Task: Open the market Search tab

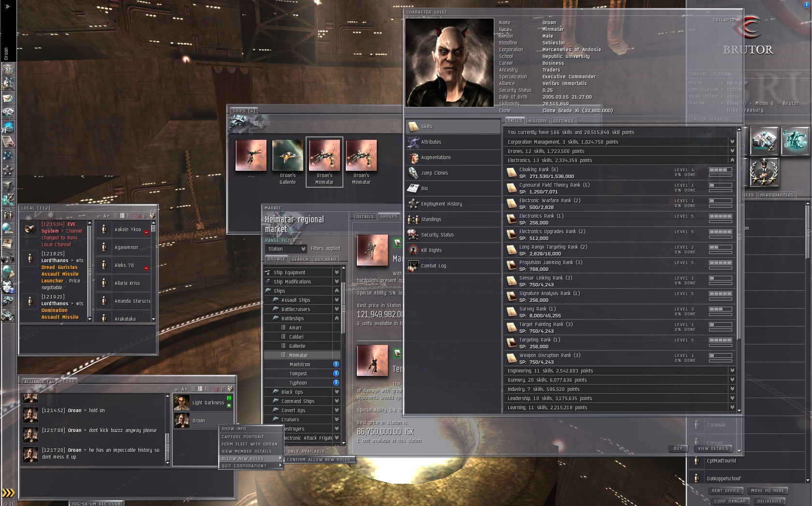Action: 300,259
